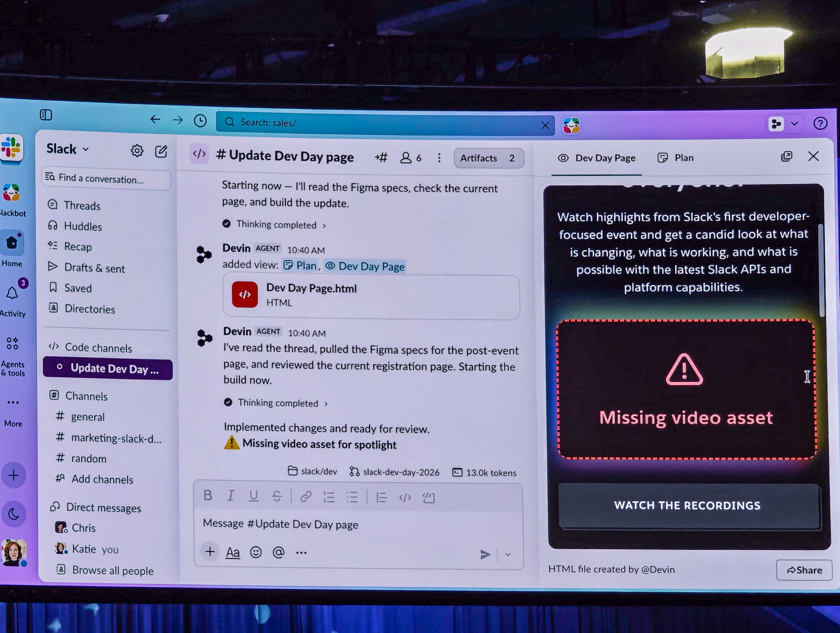Open send options dropdown arrow
840x633 pixels.
[x=508, y=555]
